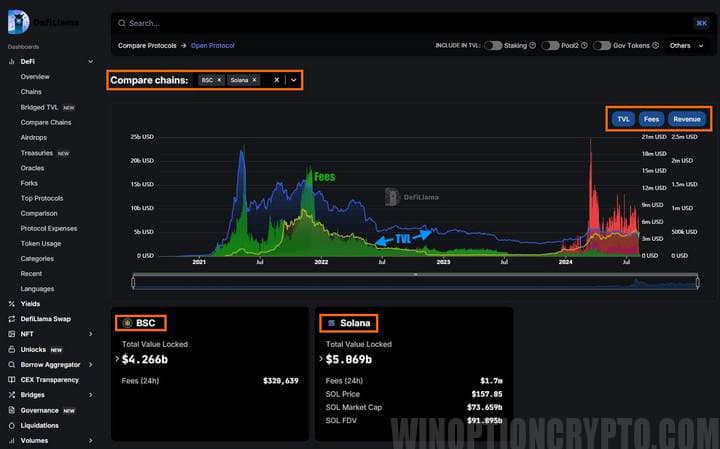The width and height of the screenshot is (720, 449).
Task: Clear all selected chains with X
Action: point(277,80)
